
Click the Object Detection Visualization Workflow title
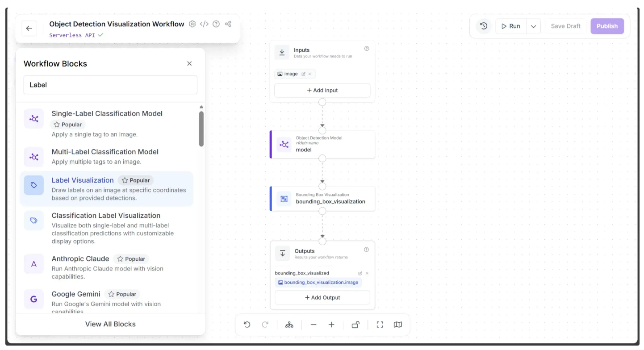click(x=117, y=24)
